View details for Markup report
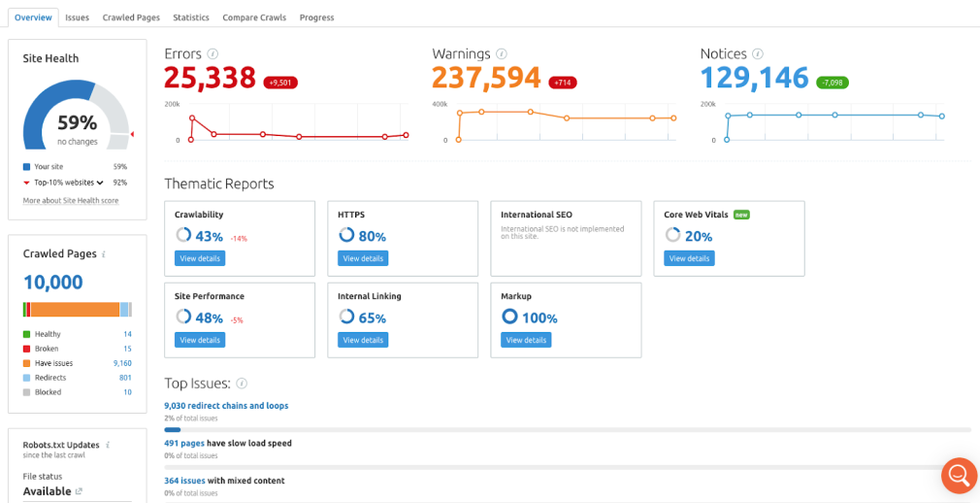This screenshot has width=980, height=503. 526,340
